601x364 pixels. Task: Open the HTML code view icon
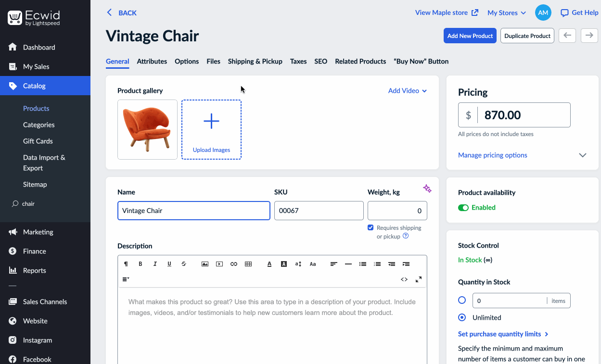[404, 279]
